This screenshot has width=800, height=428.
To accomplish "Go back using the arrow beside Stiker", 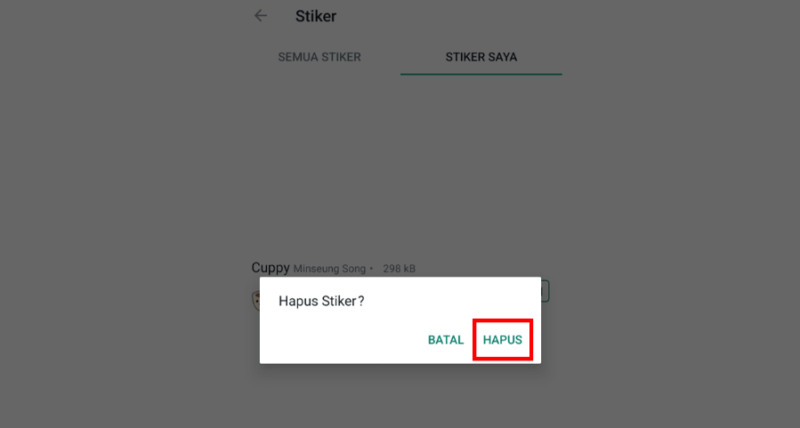I will (x=261, y=16).
